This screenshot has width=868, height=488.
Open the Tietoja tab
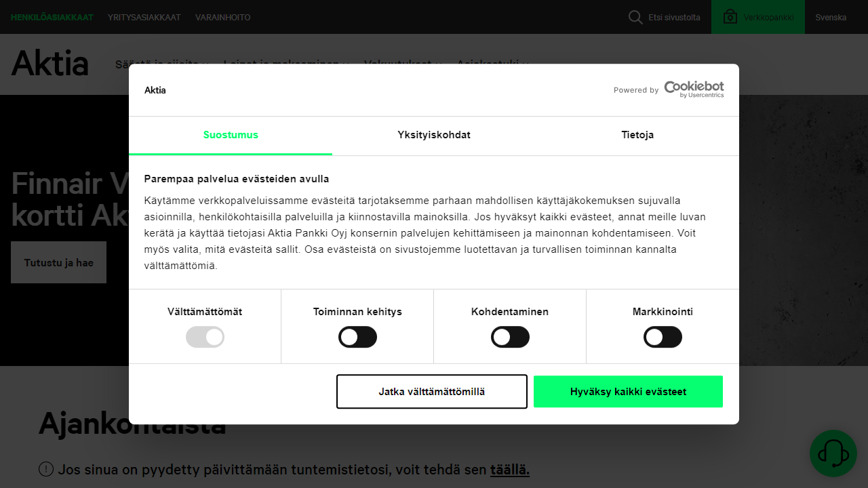(637, 135)
